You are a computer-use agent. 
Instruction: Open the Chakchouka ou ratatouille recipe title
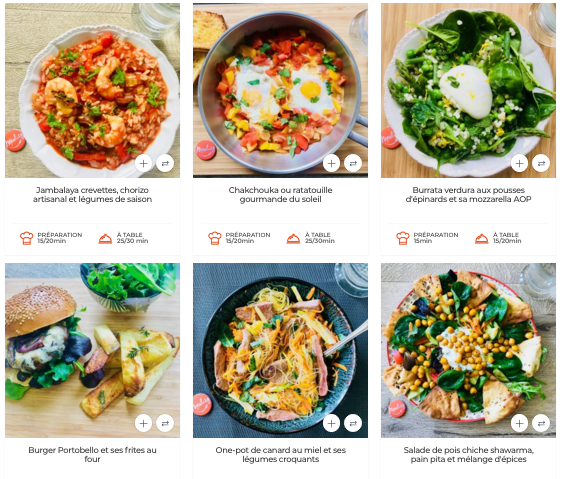click(280, 195)
